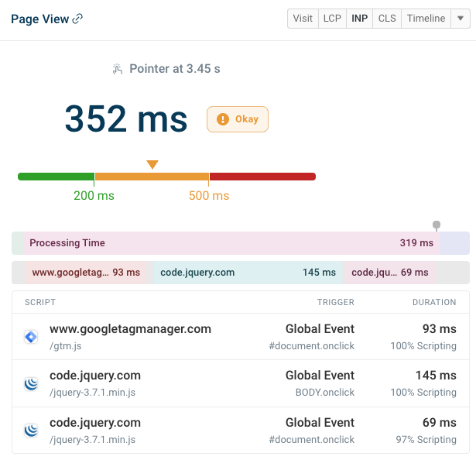Click the link icon beside Page View
This screenshot has height=460, width=476.
tap(77, 19)
